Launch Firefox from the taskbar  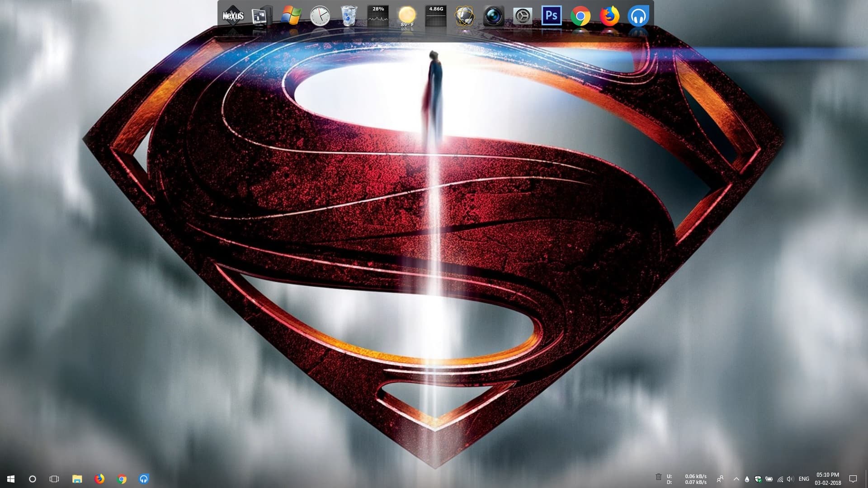[x=99, y=479]
